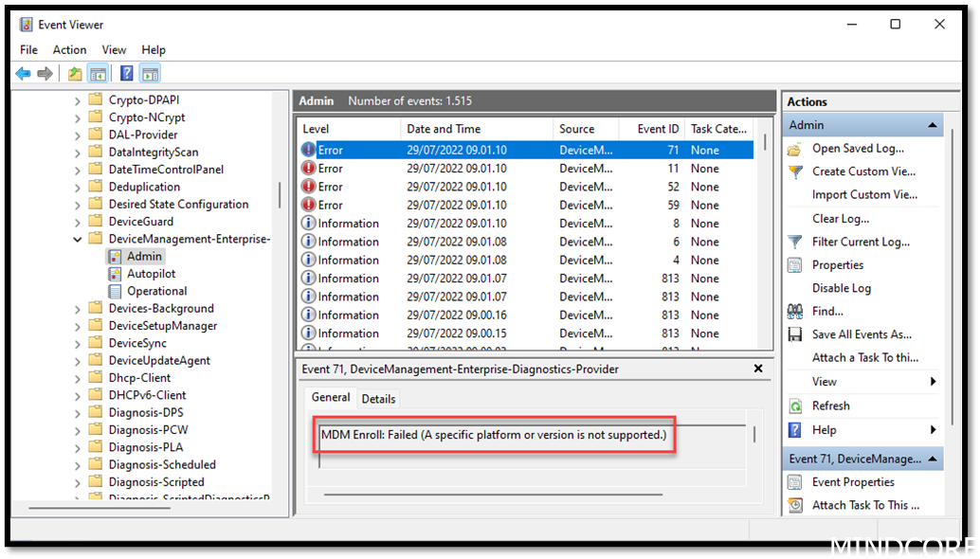The image size is (980, 559).
Task: Collapse the DeviceManagement-Enterprise tree node
Action: coord(78,238)
